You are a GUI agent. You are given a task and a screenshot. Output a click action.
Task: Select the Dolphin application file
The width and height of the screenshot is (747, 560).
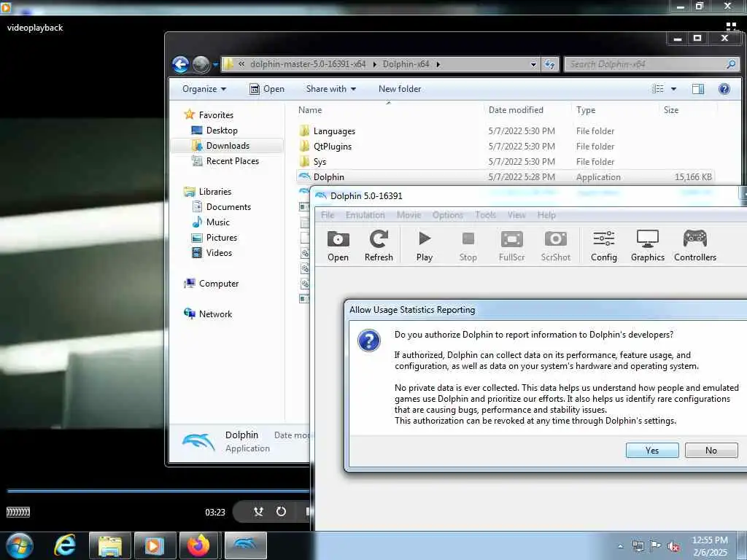point(505,176)
